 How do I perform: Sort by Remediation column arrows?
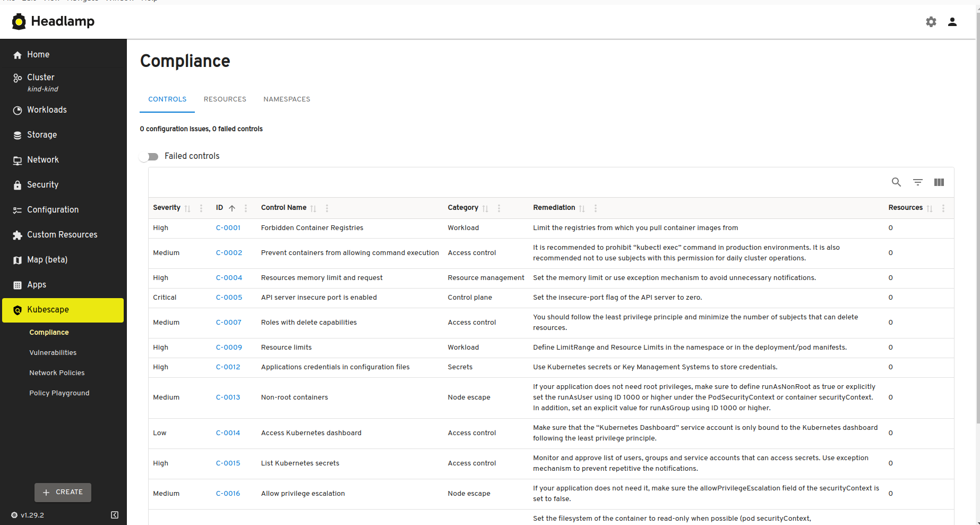click(582, 208)
